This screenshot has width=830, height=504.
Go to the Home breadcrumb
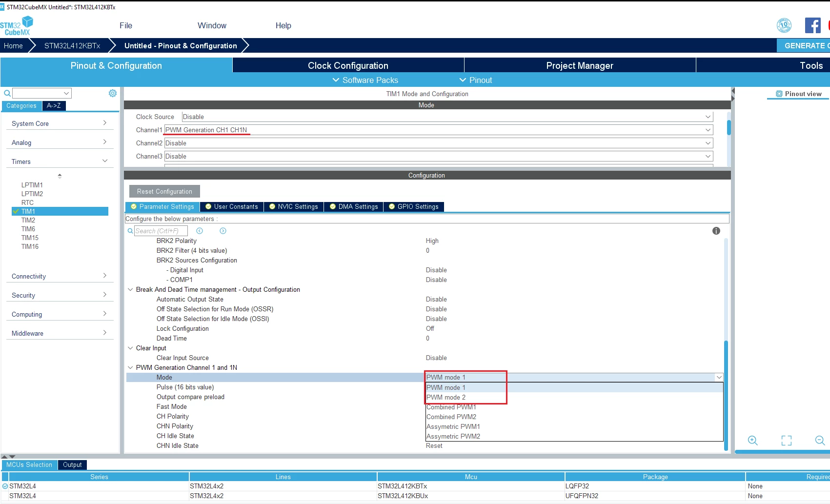click(x=13, y=45)
